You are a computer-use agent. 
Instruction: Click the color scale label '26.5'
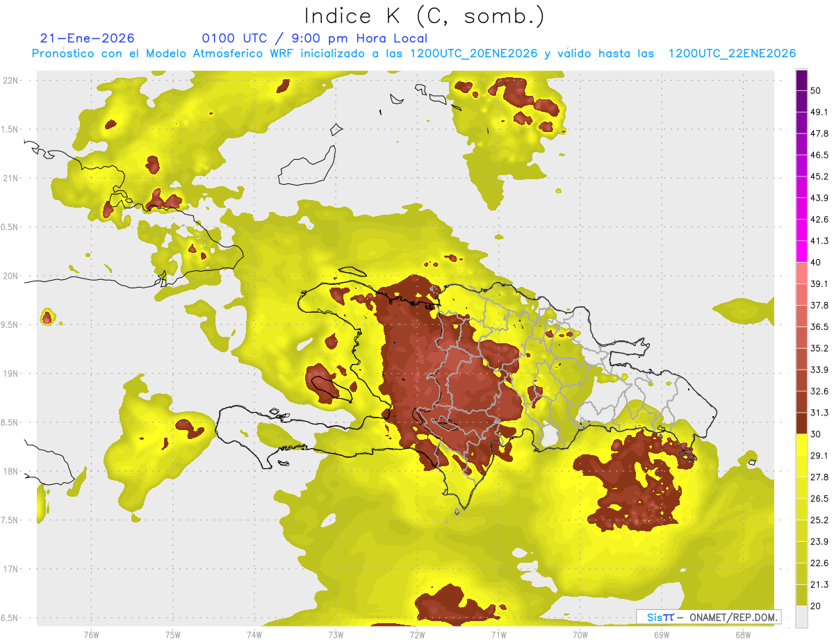(x=819, y=499)
